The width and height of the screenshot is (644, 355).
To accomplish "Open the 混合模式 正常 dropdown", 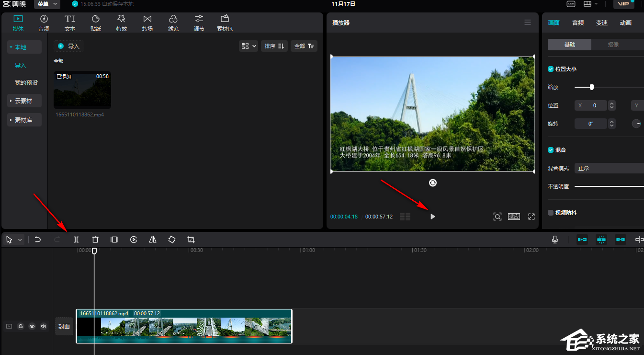I will 609,168.
